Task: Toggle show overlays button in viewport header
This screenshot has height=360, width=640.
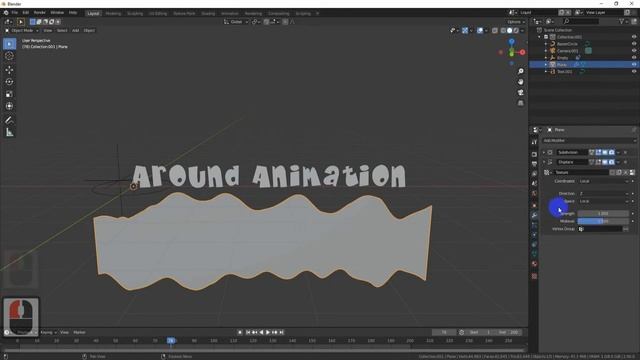Action: 480,30
